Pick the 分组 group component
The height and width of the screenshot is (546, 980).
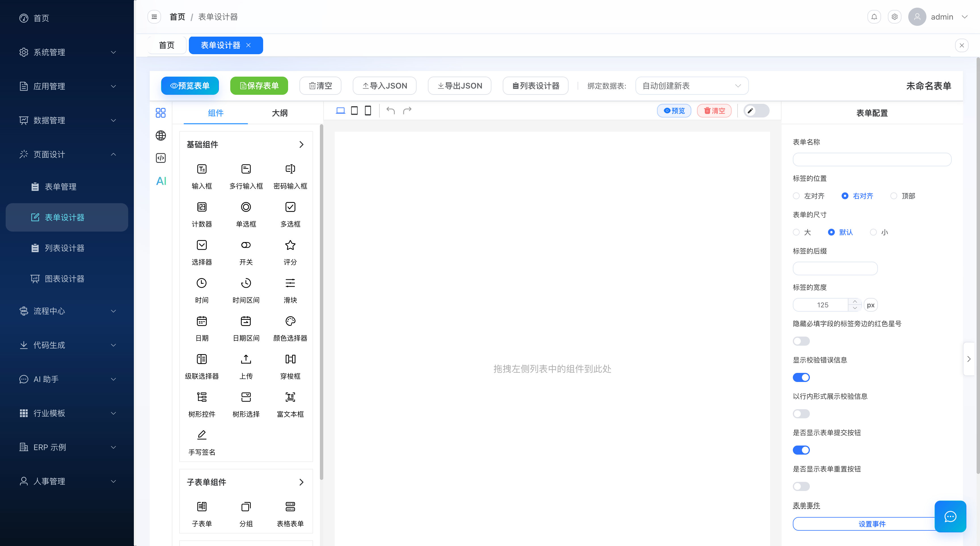246,514
